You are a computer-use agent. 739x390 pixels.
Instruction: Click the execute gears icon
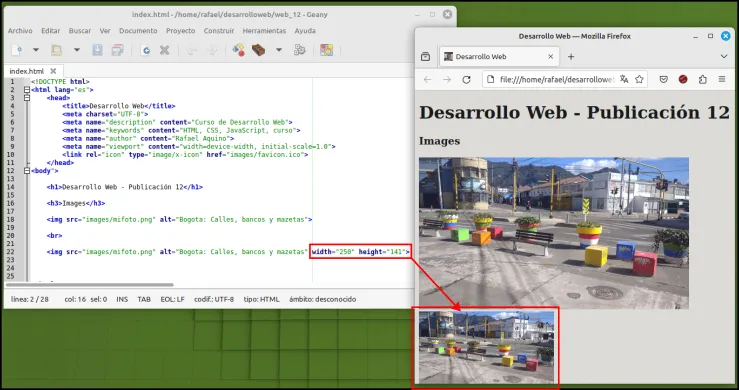pyautogui.click(x=300, y=50)
